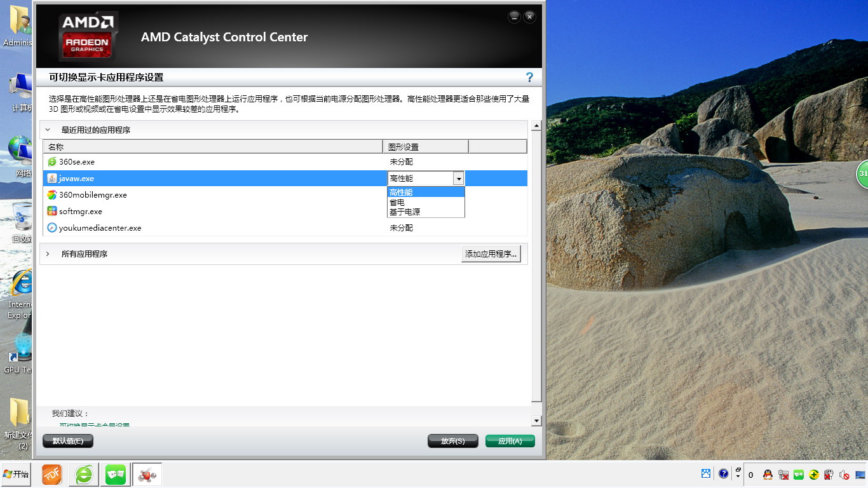The height and width of the screenshot is (488, 868).
Task: Select the GPU tool desktop shortcut
Action: coord(18,353)
